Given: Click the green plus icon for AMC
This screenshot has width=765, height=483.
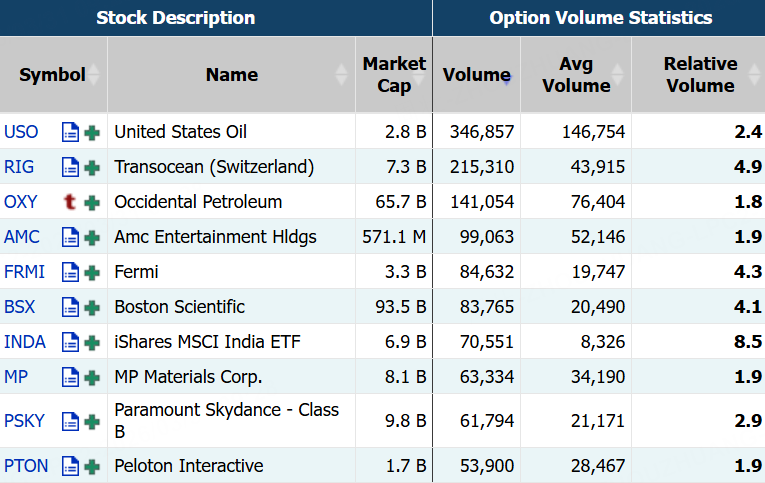Looking at the screenshot, I should [92, 237].
